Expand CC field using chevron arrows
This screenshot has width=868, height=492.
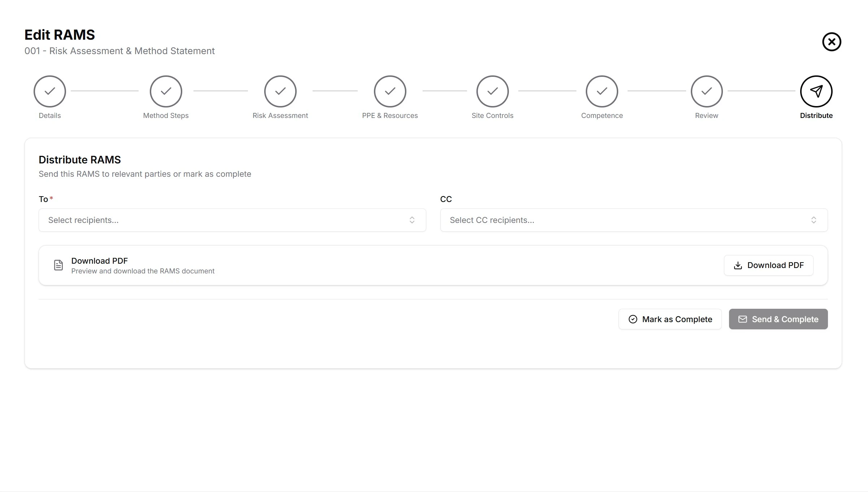coord(814,220)
